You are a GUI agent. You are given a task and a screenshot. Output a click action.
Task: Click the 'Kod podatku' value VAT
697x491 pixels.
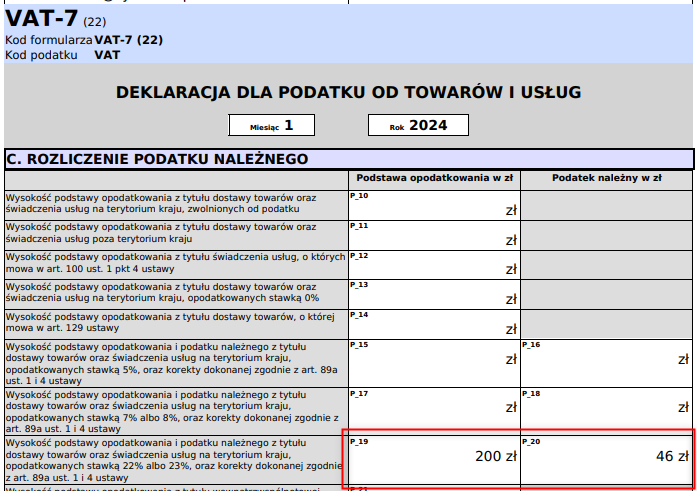tap(107, 55)
